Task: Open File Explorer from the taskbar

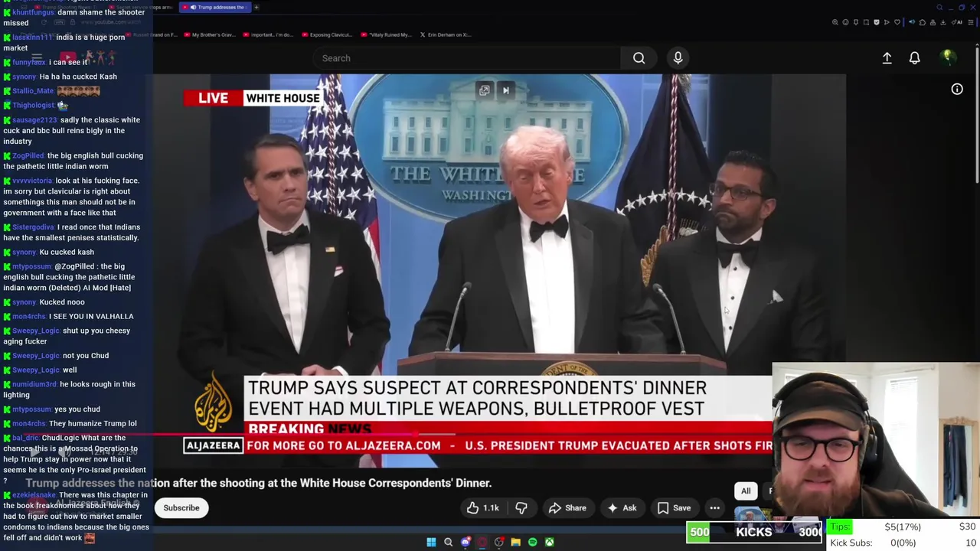Action: pos(515,543)
